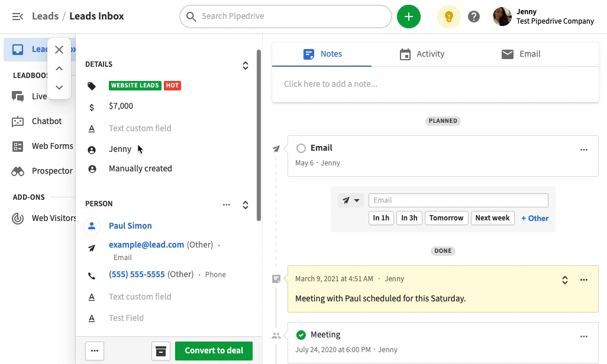The image size is (607, 364).
Task: Click the green plus add button
Action: click(x=408, y=17)
